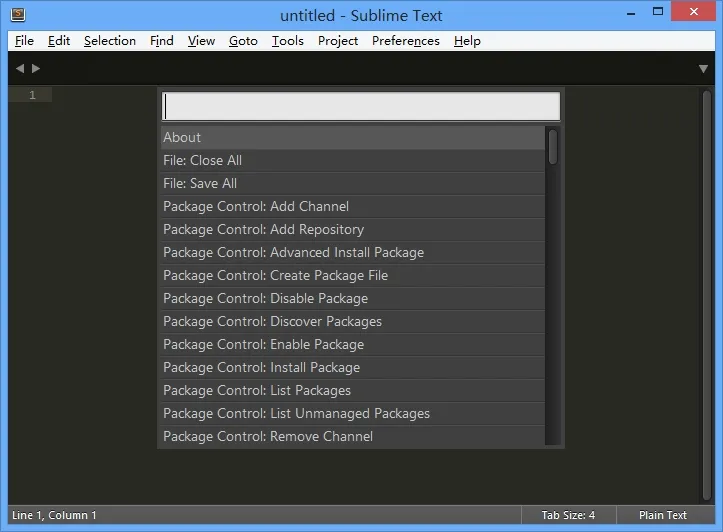Choose Package Control: Remove Channel

(353, 436)
